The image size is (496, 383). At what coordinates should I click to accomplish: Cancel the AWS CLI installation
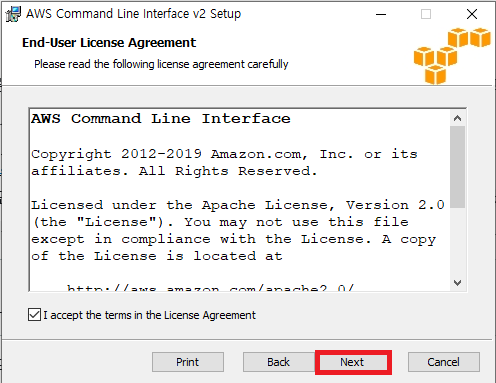coord(444,362)
